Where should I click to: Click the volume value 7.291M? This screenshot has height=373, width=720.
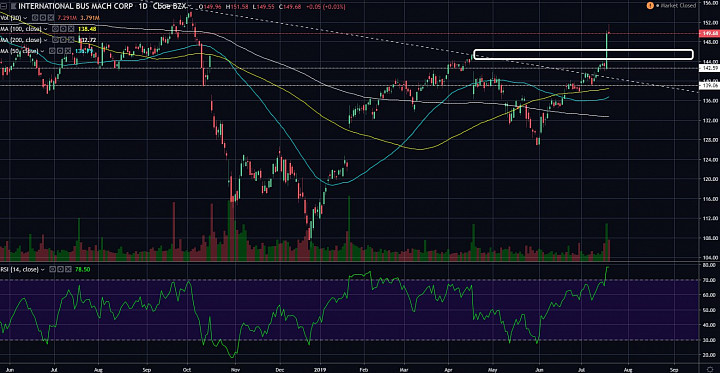pos(67,18)
